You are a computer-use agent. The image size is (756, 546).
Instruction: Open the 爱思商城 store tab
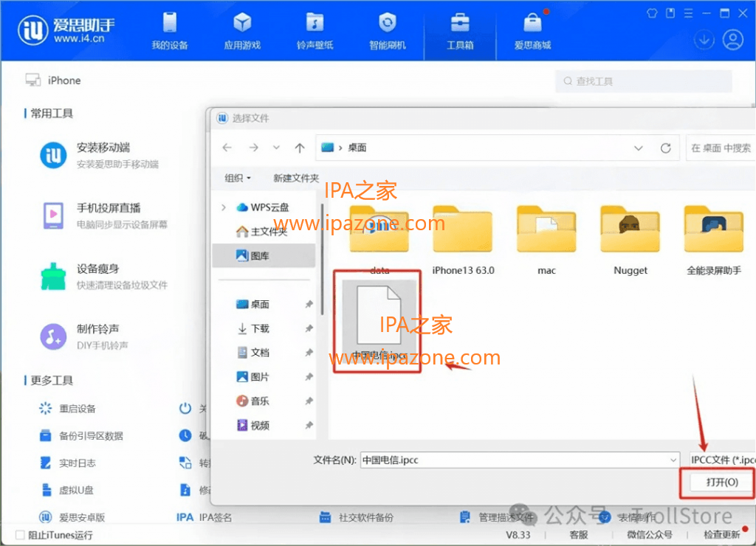click(532, 31)
